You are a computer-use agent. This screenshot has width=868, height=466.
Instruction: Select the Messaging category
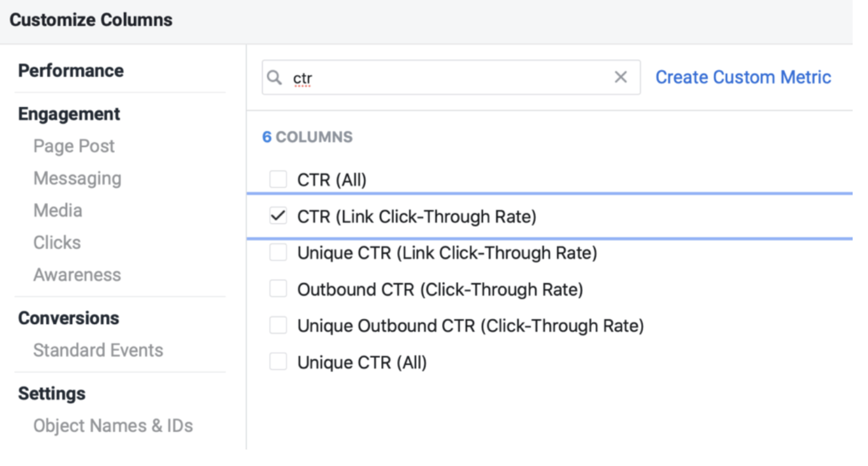tap(76, 178)
